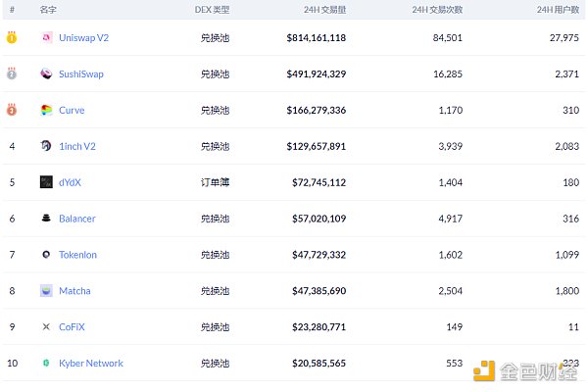Screen dimensions: 588x392
Task: Click the Tokenlon logo icon
Action: point(46,255)
